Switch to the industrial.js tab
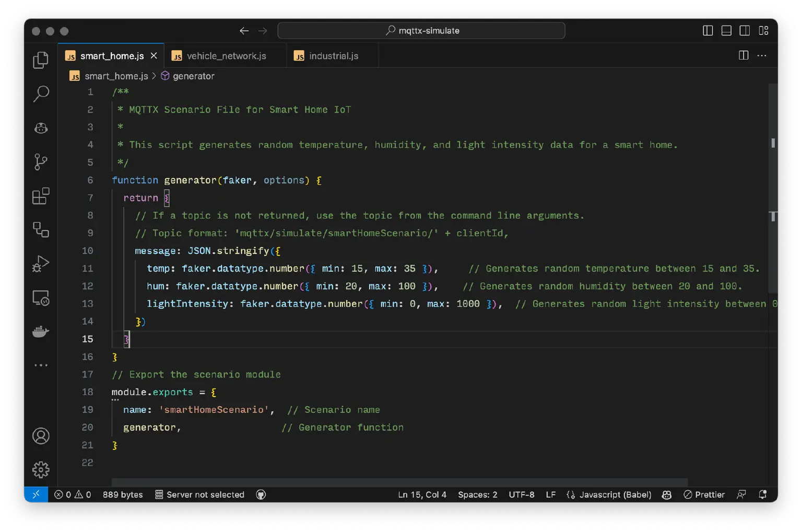Screen dimensions: 802x532 point(333,55)
